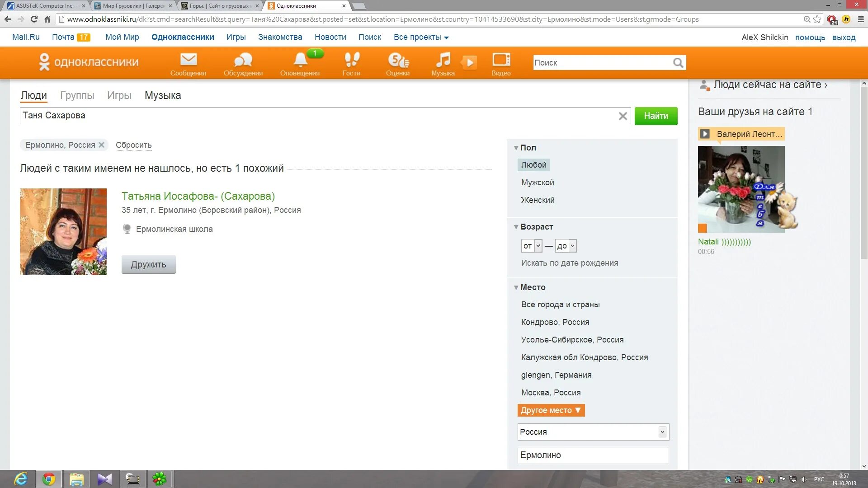This screenshot has height=488, width=868.
Task: Select Женский (Female) gender radio button
Action: point(537,200)
